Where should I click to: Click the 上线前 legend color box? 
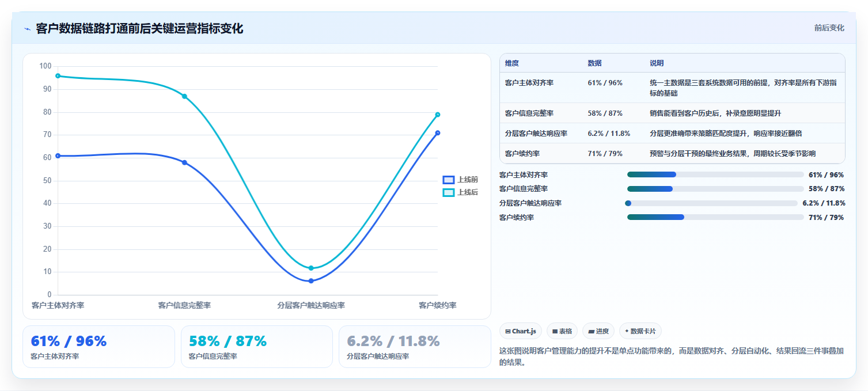click(x=448, y=180)
